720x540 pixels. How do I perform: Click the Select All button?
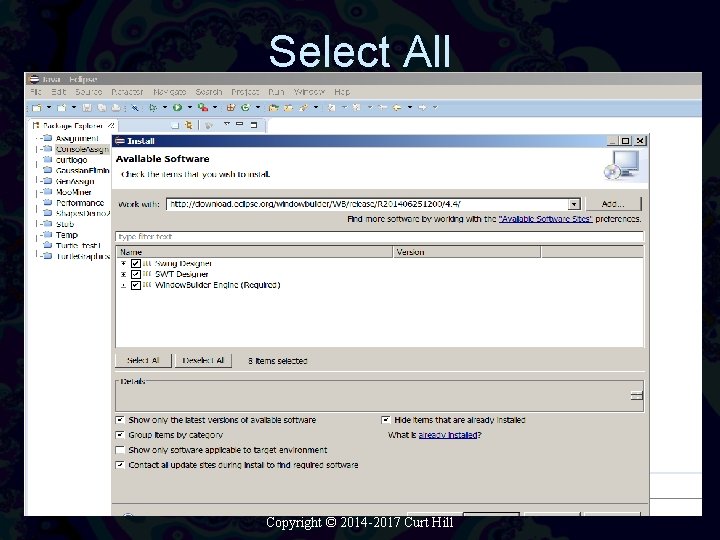click(x=143, y=360)
